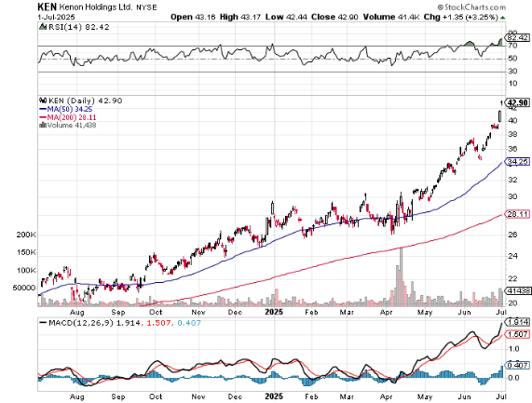Click the Kenon Holdings Ltd. company name
This screenshot has width=532, height=403.
(x=96, y=7)
